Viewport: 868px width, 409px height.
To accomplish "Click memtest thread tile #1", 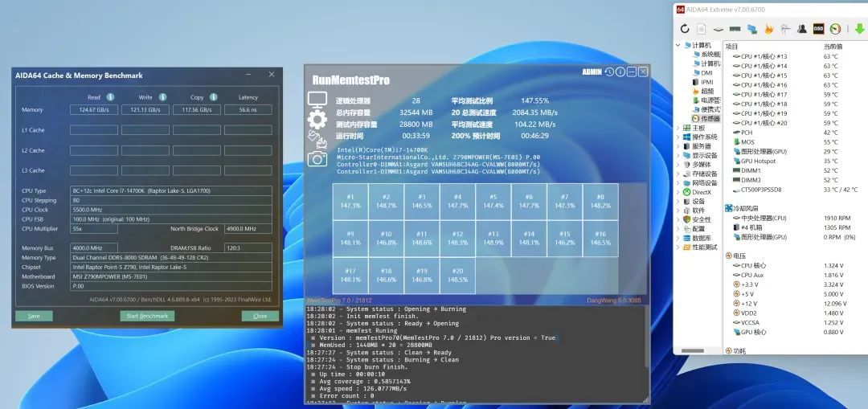I will 350,202.
